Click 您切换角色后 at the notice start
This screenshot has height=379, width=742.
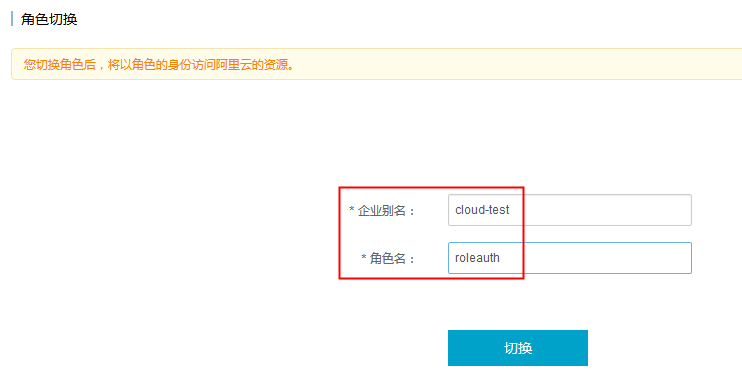(x=60, y=64)
